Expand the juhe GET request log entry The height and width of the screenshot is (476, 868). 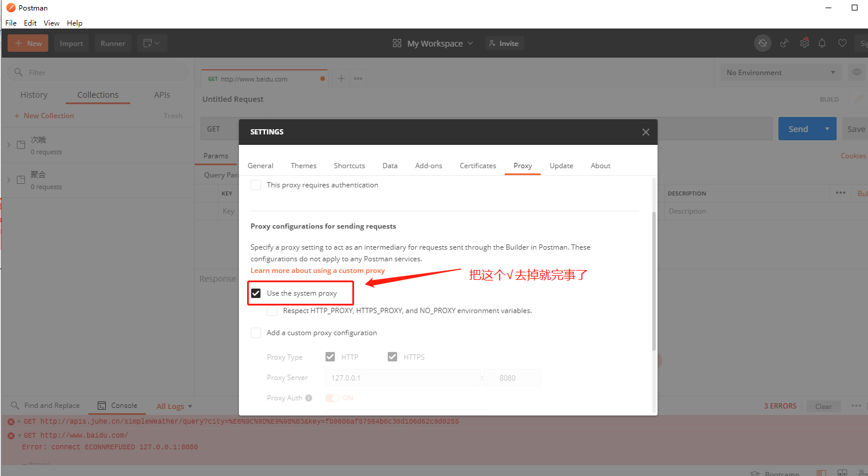19,421
